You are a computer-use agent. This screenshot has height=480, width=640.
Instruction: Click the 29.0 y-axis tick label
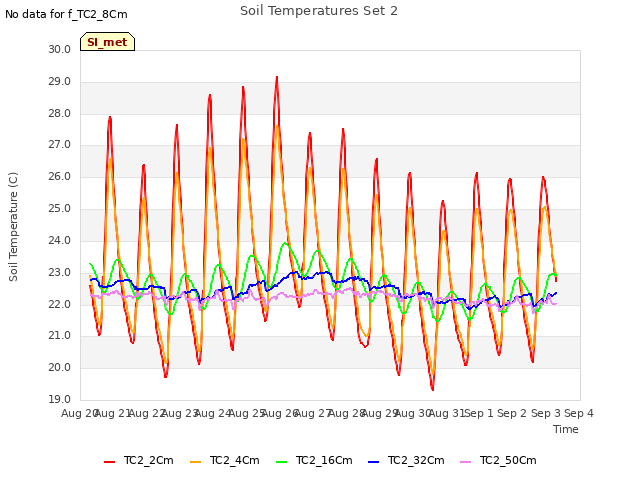click(60, 82)
